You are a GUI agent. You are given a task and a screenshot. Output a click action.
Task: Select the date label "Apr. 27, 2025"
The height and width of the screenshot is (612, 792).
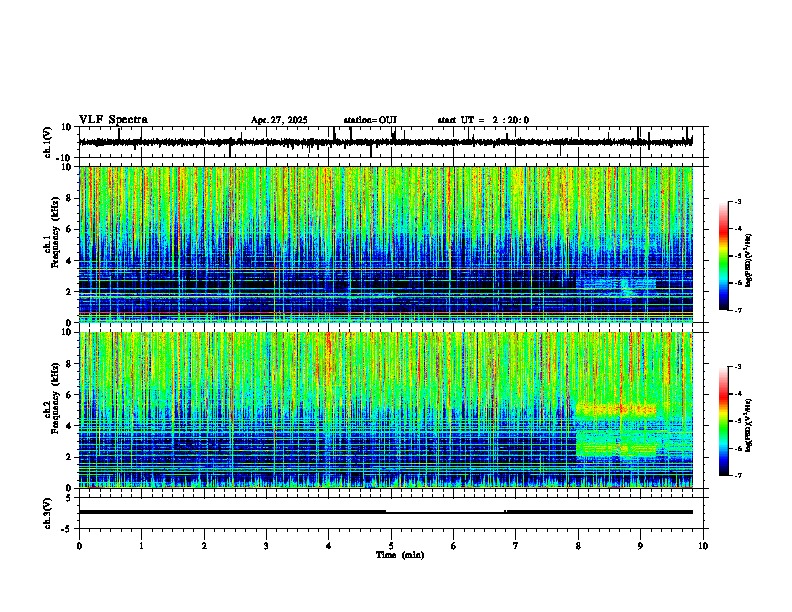click(279, 120)
